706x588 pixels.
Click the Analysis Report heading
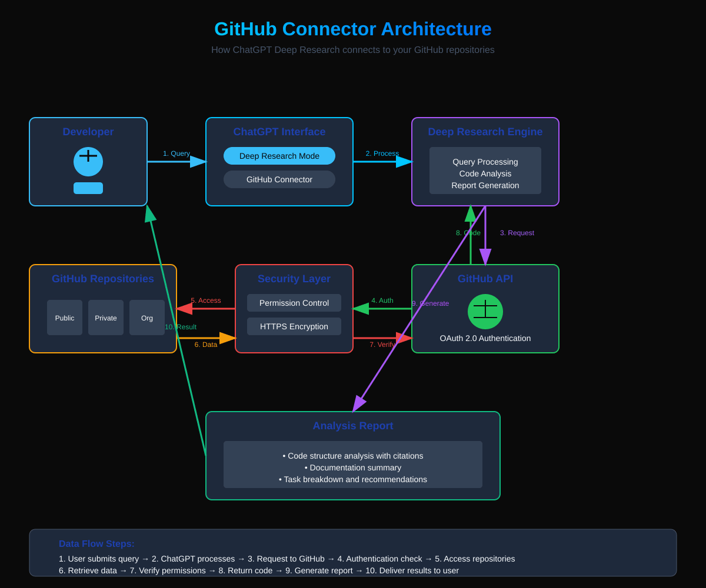(x=353, y=426)
